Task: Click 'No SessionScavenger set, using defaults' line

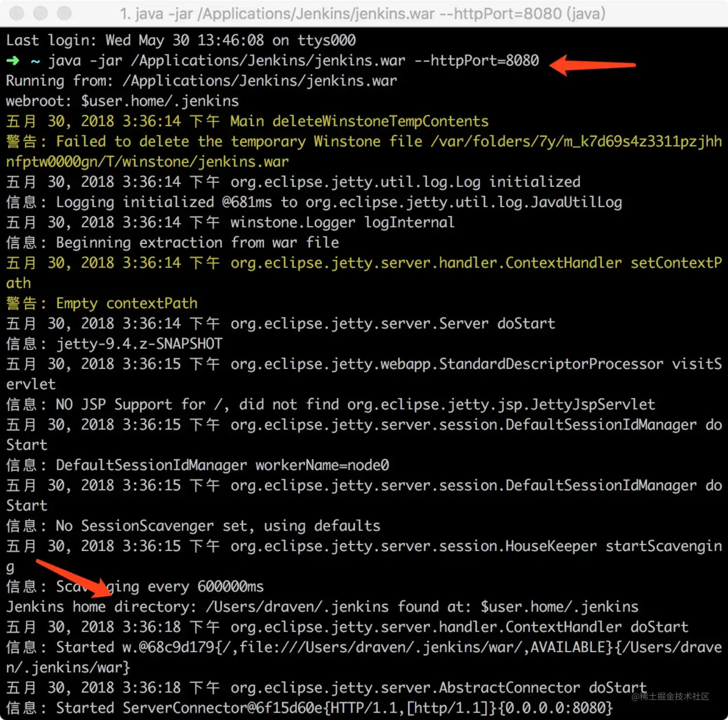Action: click(193, 526)
